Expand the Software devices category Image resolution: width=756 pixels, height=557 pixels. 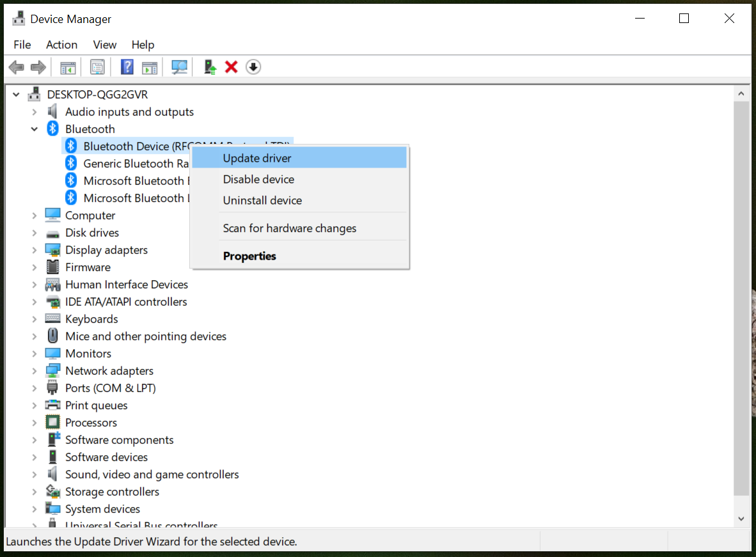(35, 457)
